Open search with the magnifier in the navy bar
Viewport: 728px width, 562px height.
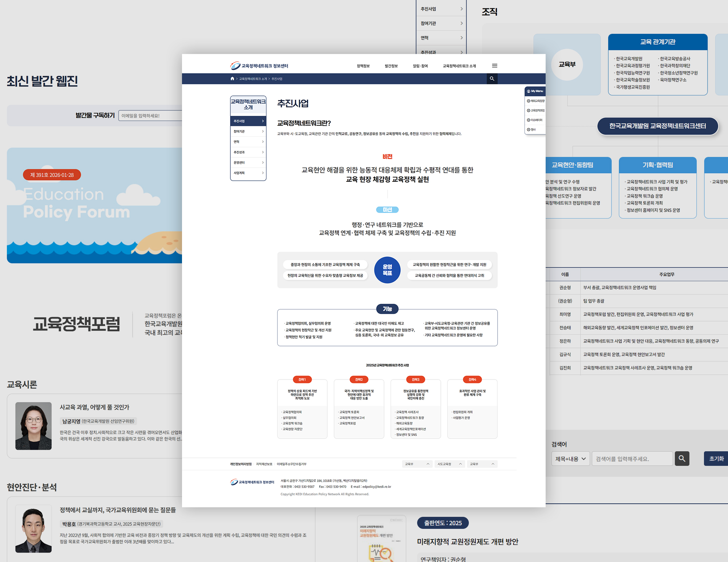(492, 79)
